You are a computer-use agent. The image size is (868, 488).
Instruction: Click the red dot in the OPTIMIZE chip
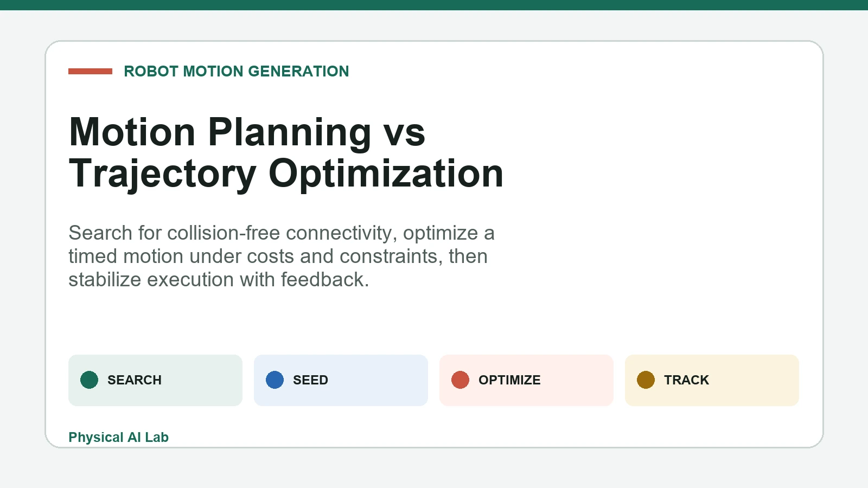click(460, 380)
